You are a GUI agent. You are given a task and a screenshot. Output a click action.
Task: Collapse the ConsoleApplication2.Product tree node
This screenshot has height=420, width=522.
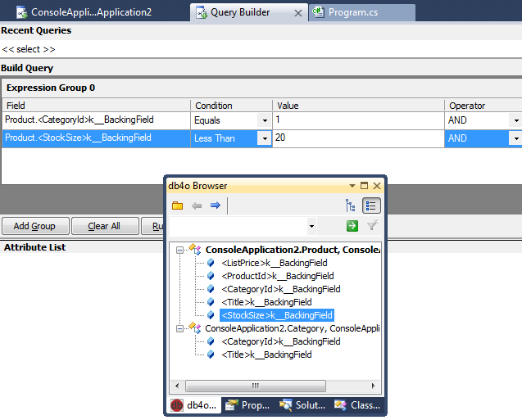coord(179,250)
